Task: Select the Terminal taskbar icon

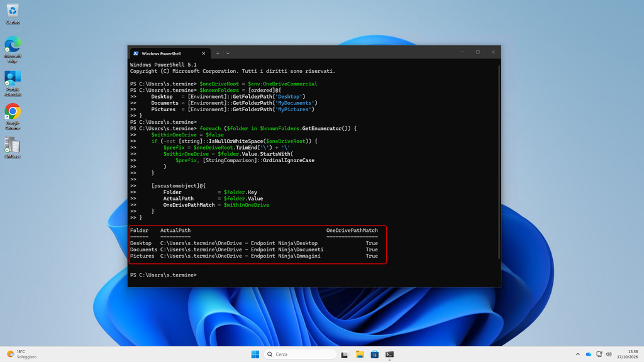Action: tap(390, 354)
